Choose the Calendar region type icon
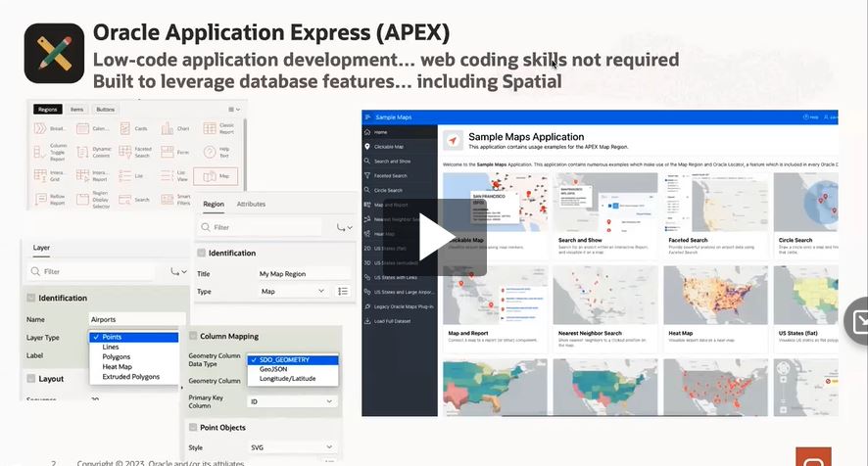The width and height of the screenshot is (868, 466). pos(92,128)
